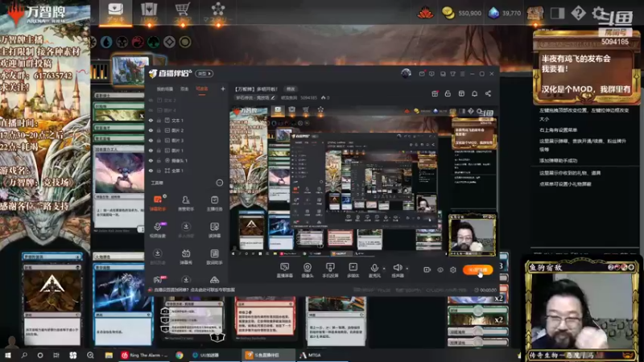644x362 pixels.
Task: Click the orange start live button
Action: click(477, 269)
